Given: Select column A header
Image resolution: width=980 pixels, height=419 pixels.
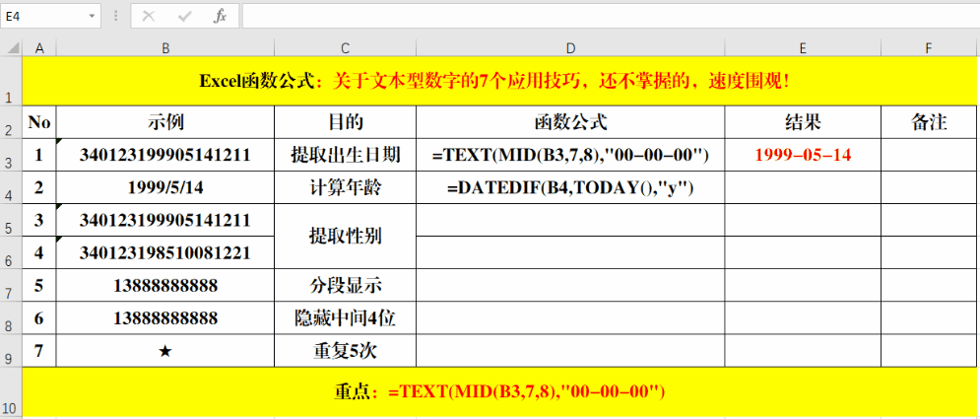Looking at the screenshot, I should tap(39, 47).
